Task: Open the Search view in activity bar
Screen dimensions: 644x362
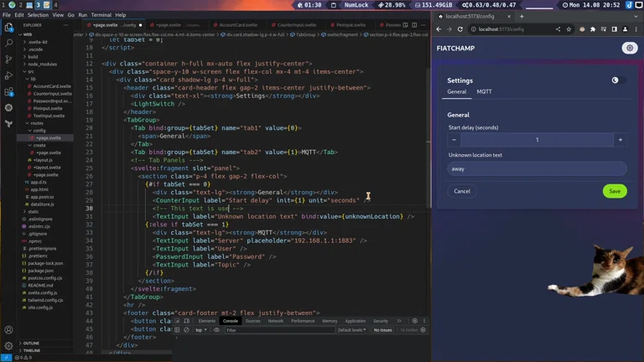Action: pos(9,44)
